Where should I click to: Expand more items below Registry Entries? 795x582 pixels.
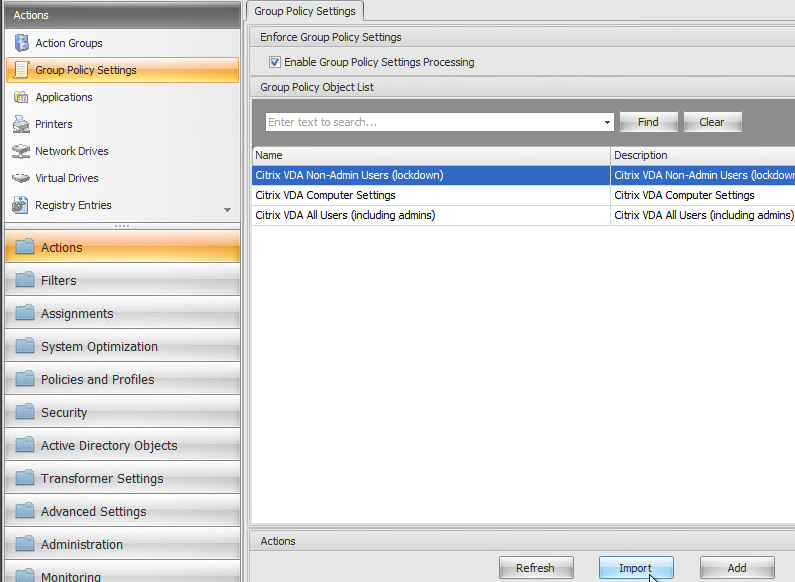tap(227, 209)
